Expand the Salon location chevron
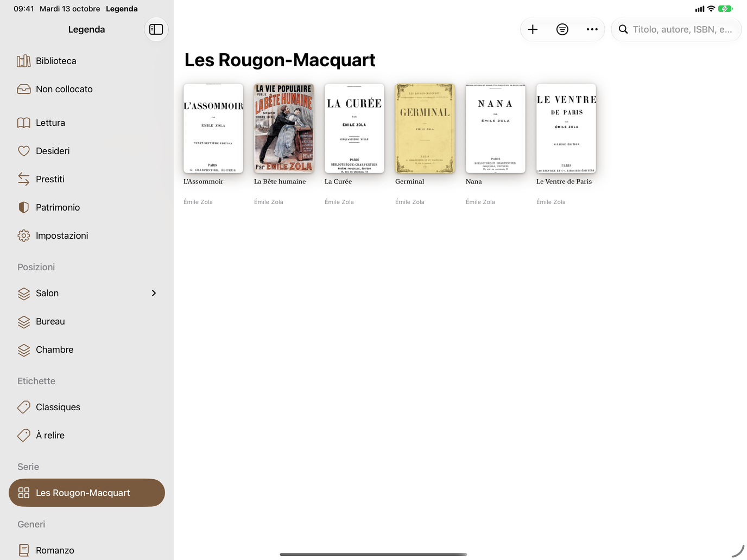 (x=154, y=293)
